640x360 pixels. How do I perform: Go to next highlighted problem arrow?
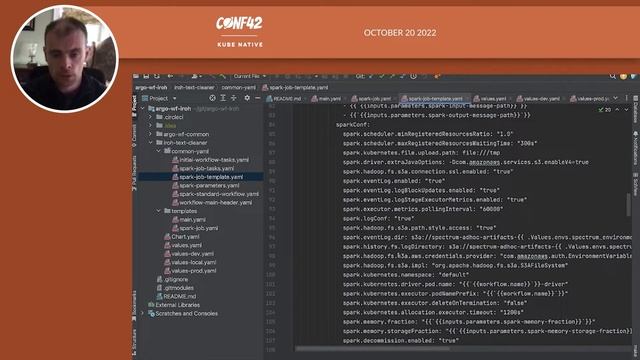coord(626,110)
